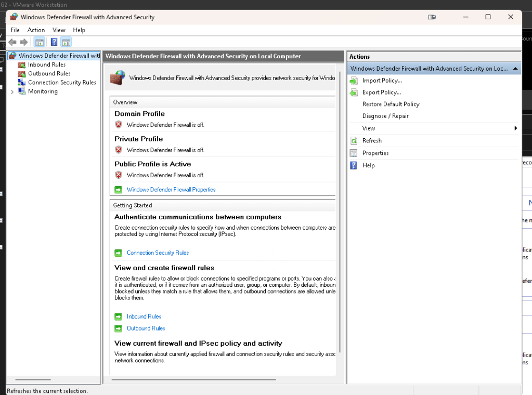Image resolution: width=532 pixels, height=395 pixels.
Task: Click the title bar icon left of Minimize
Action: pyautogui.click(x=432, y=17)
